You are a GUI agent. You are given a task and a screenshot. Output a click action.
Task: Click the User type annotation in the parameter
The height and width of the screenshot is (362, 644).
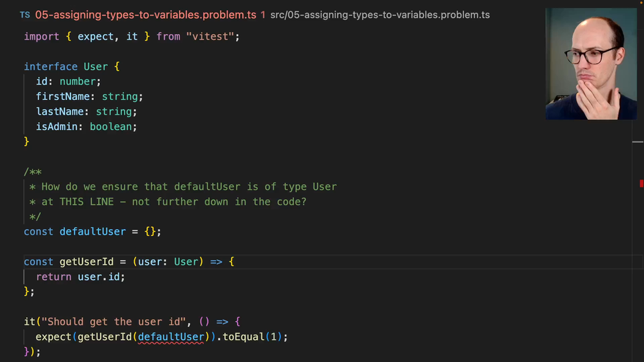point(186,261)
